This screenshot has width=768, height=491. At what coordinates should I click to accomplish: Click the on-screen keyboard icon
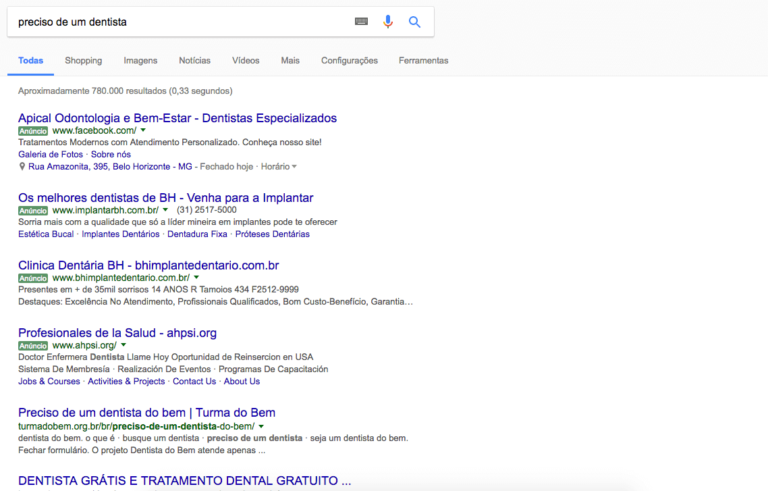click(361, 22)
